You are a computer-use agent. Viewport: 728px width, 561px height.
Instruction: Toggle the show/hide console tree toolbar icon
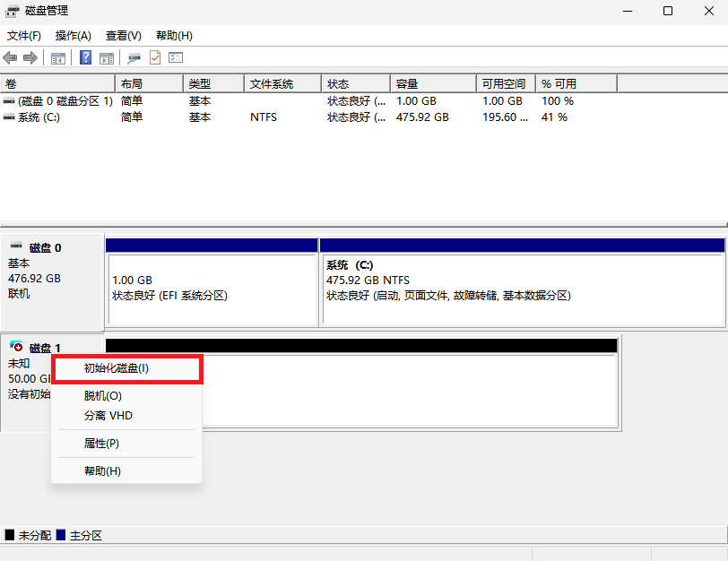pos(57,57)
